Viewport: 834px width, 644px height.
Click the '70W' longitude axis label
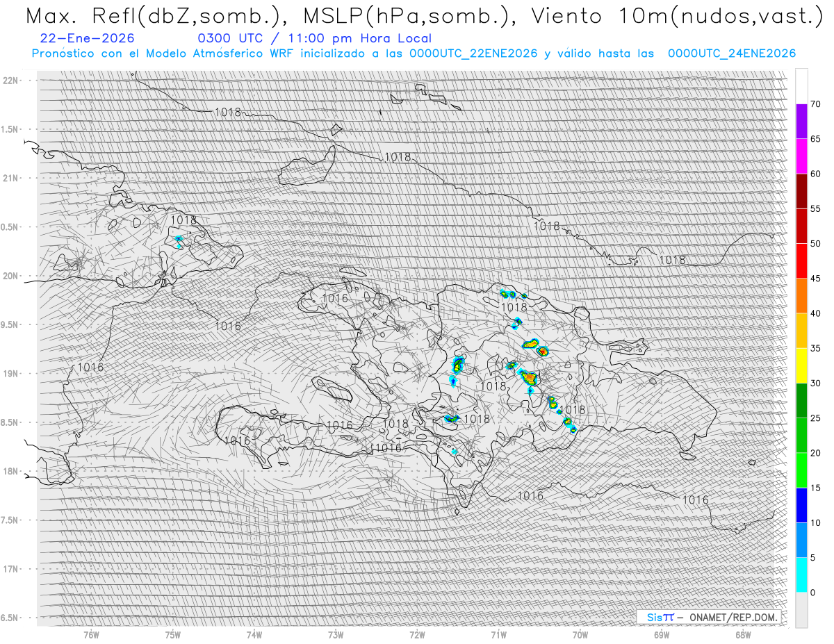[580, 634]
